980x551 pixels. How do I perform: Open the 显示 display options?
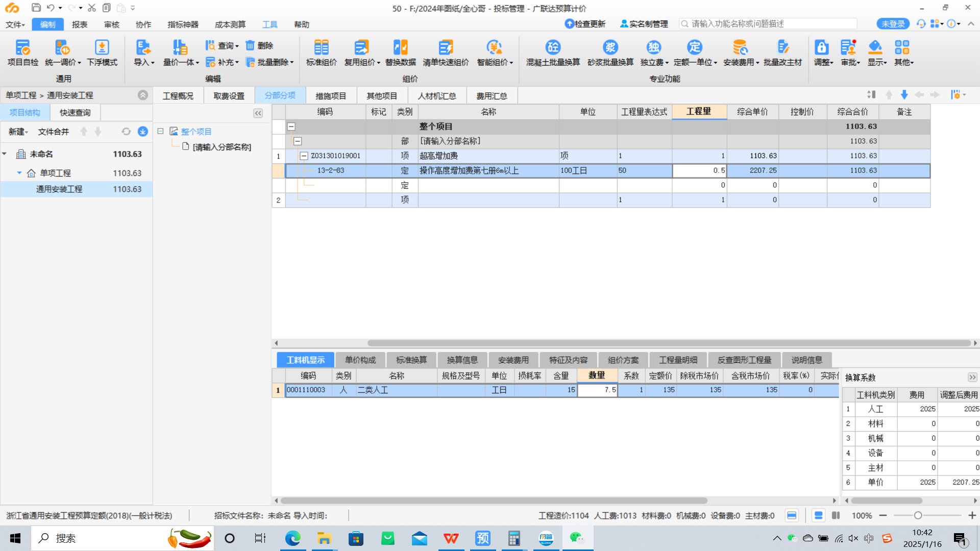pos(877,53)
